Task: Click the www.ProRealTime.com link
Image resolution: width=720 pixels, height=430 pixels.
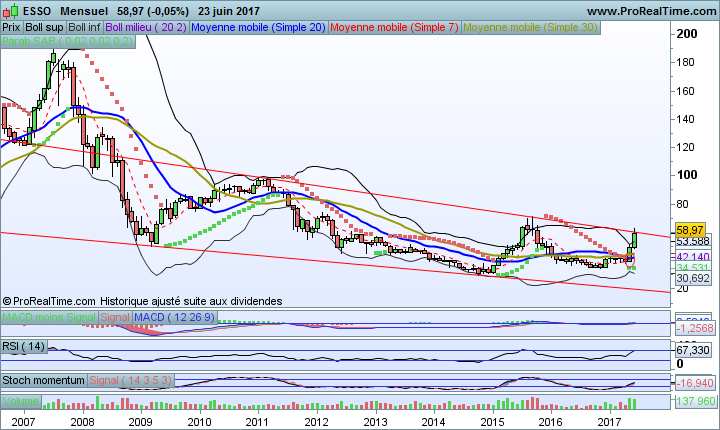Action: [652, 11]
